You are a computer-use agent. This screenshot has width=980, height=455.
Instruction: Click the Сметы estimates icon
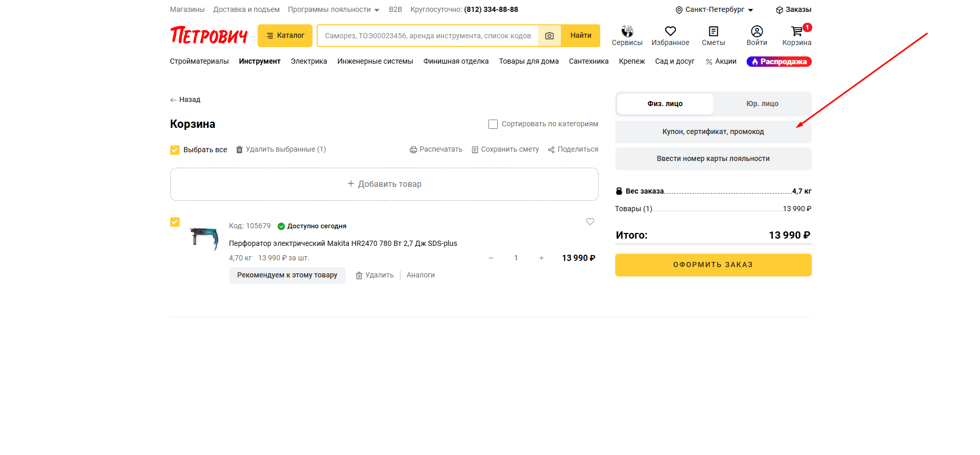(x=713, y=32)
